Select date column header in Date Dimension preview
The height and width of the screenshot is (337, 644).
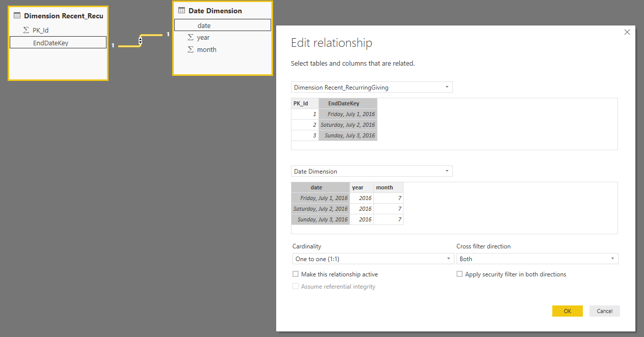[x=320, y=187]
